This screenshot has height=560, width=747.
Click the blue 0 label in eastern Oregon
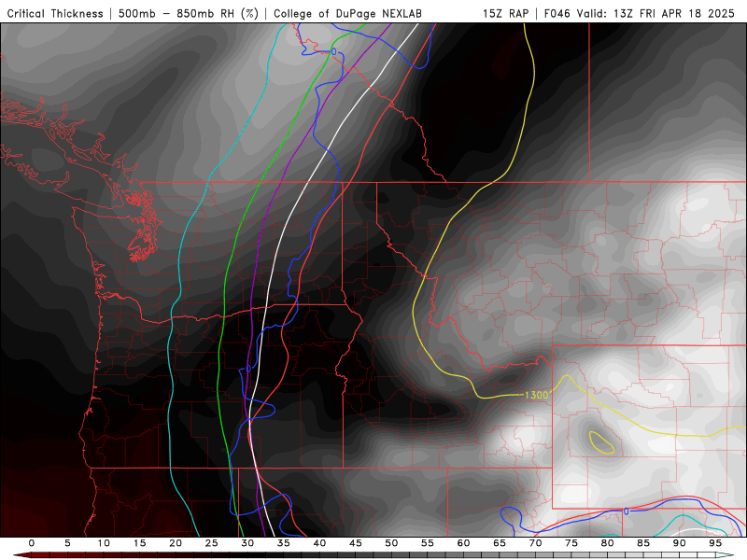pos(248,369)
